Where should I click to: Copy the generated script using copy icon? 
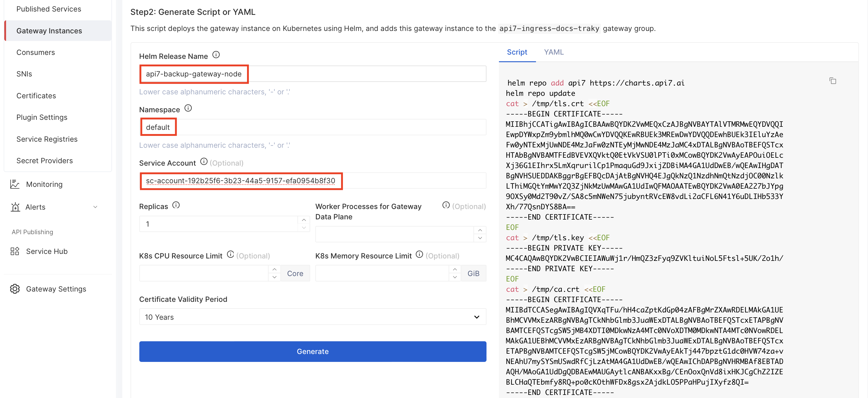(x=832, y=81)
